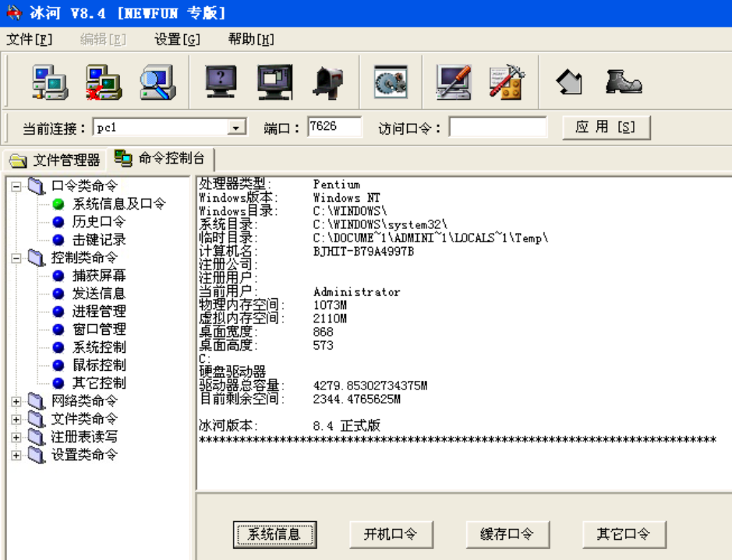The height and width of the screenshot is (560, 732).
Task: Open the 文件[F] menu
Action: pyautogui.click(x=29, y=39)
